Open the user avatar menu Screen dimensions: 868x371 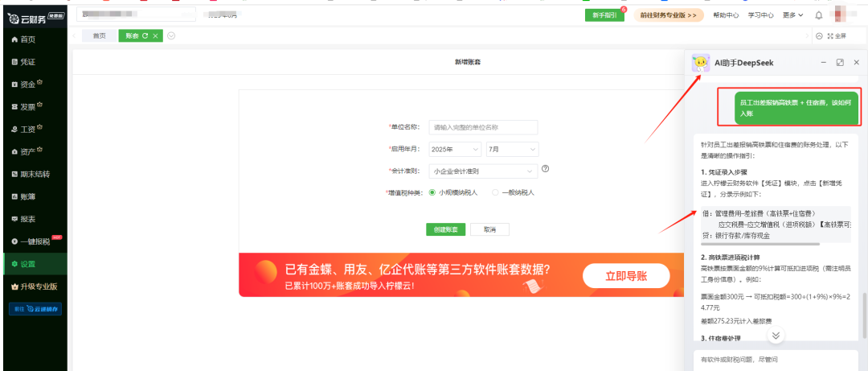(x=841, y=14)
